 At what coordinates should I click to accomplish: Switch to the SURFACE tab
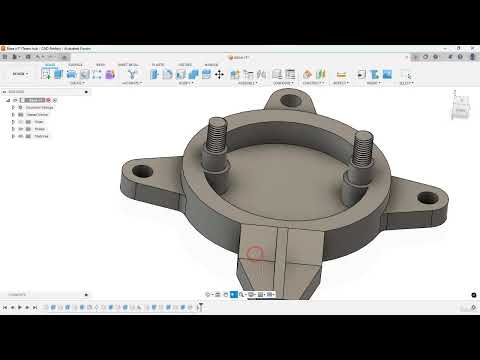(x=75, y=65)
